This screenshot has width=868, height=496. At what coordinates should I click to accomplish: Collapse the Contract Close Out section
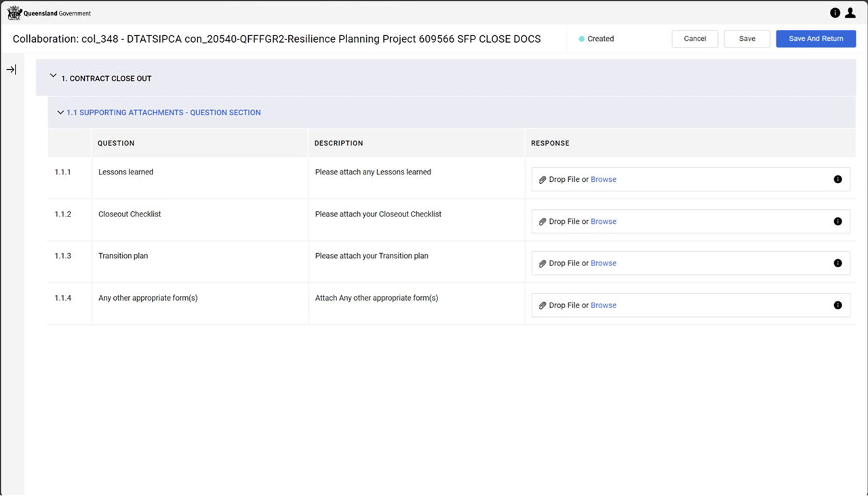pyautogui.click(x=54, y=77)
